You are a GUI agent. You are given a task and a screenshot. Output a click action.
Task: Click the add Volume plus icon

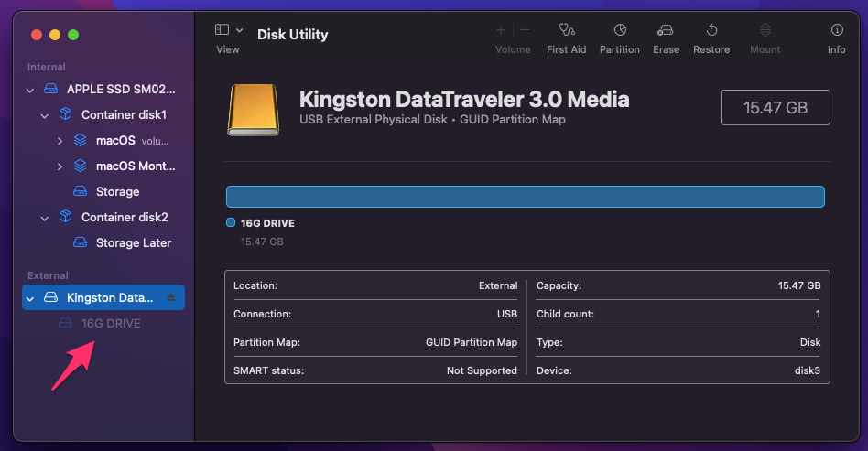click(501, 30)
